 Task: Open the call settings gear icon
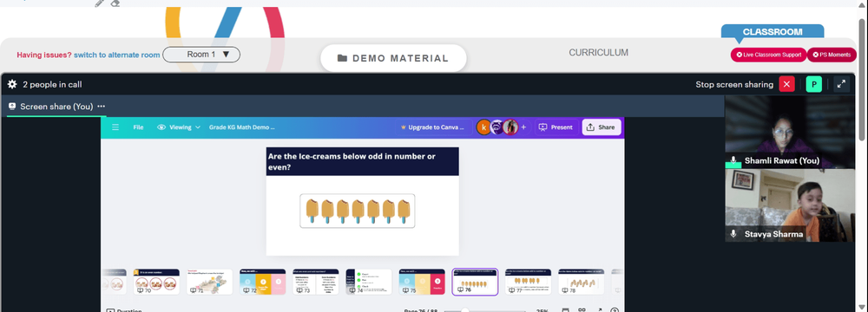click(12, 85)
